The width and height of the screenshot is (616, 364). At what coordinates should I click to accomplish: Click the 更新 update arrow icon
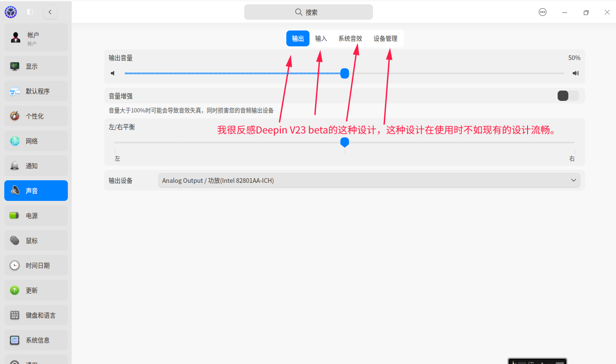pyautogui.click(x=15, y=290)
